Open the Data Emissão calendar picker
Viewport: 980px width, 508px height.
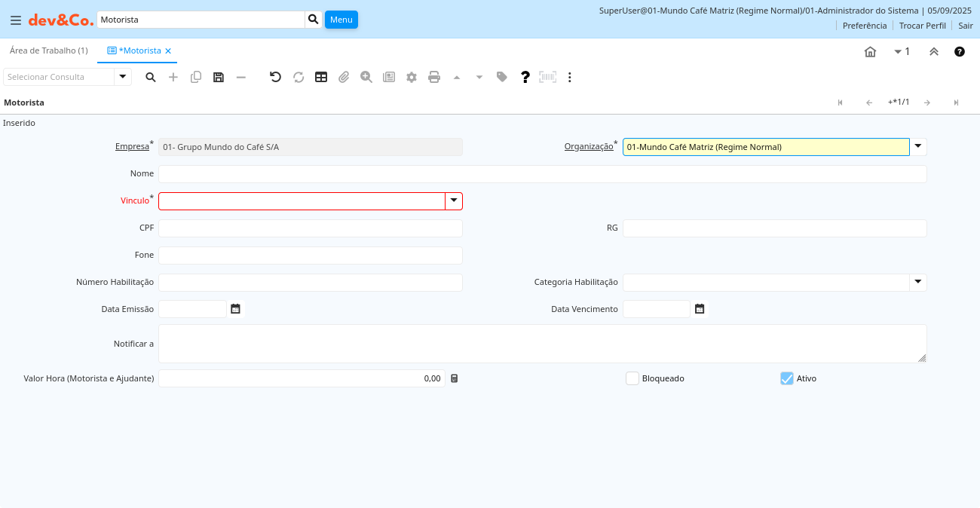click(x=235, y=309)
